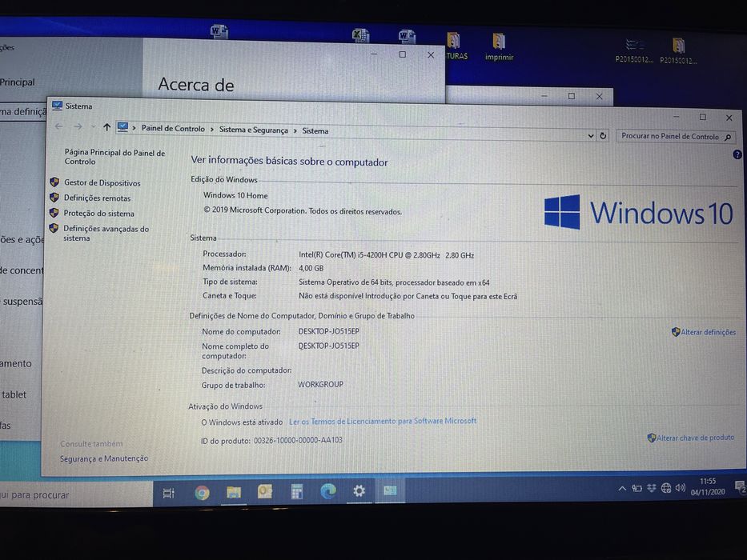Close the Sistema window
Screen dimensions: 747x560
coord(729,118)
